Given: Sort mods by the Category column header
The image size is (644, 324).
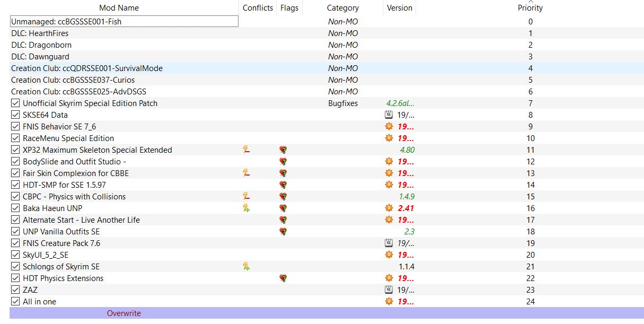Looking at the screenshot, I should [342, 8].
